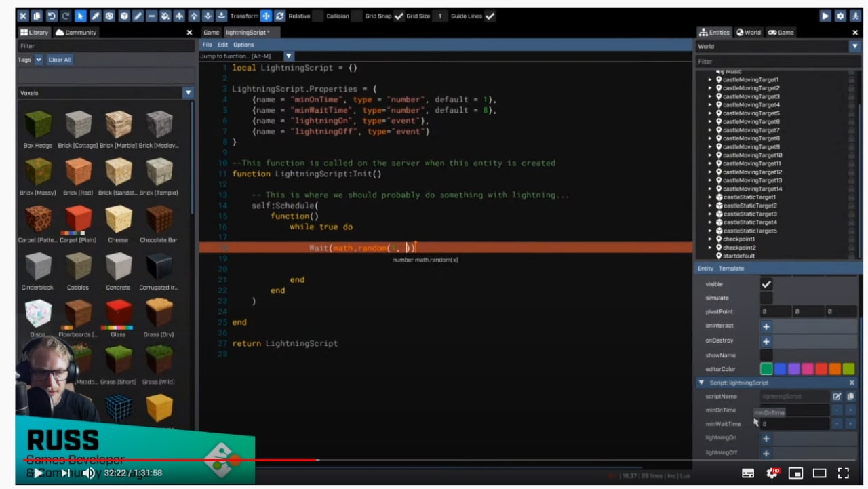The image size is (868, 489).
Task: Click the Transform move icon
Action: [x=267, y=16]
